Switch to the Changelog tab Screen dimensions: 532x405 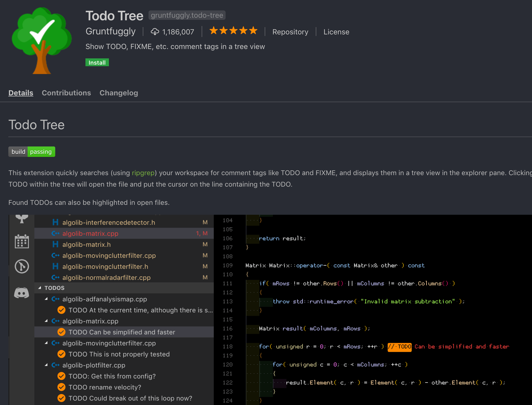point(119,93)
